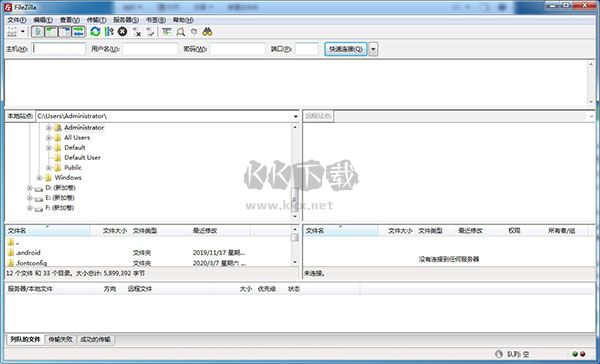Open the Site Manager icon
The width and height of the screenshot is (600, 364).
point(12,32)
